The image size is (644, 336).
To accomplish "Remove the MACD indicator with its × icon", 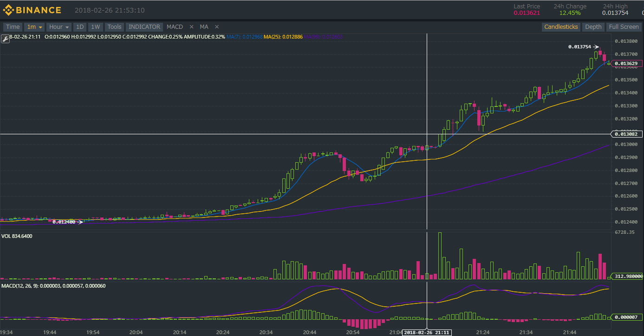I will point(191,27).
